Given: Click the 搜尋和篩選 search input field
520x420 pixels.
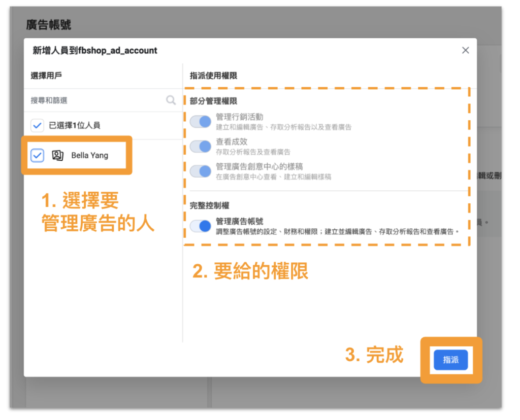Looking at the screenshot, I should (x=76, y=100).
